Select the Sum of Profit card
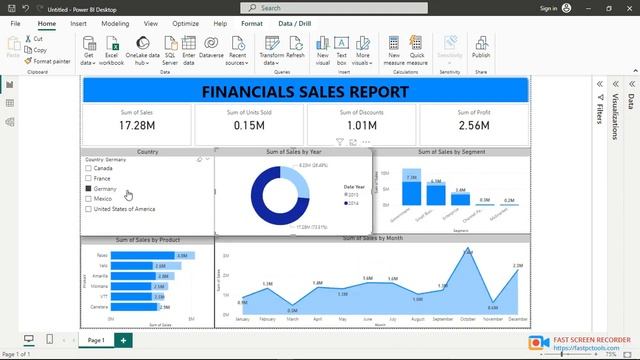The image size is (640, 360). coord(474,124)
